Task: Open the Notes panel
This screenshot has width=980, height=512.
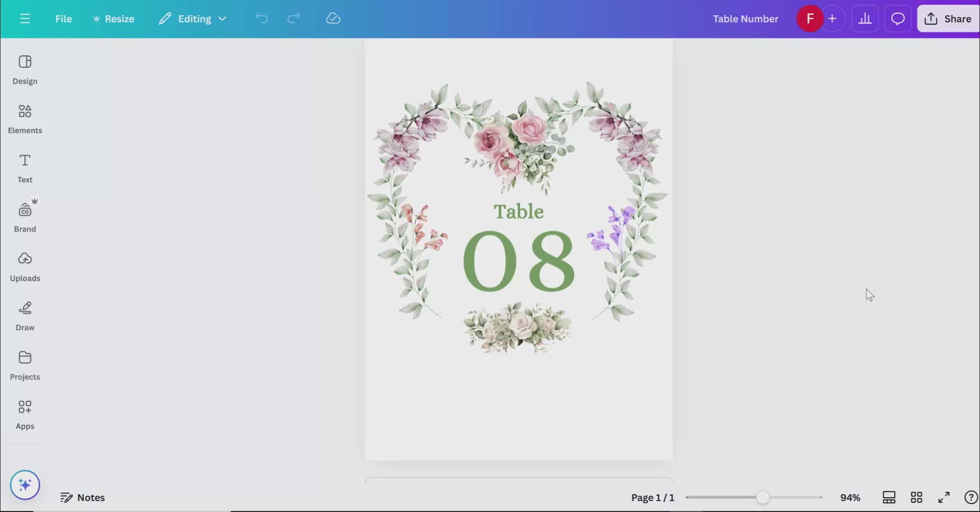Action: pyautogui.click(x=83, y=497)
